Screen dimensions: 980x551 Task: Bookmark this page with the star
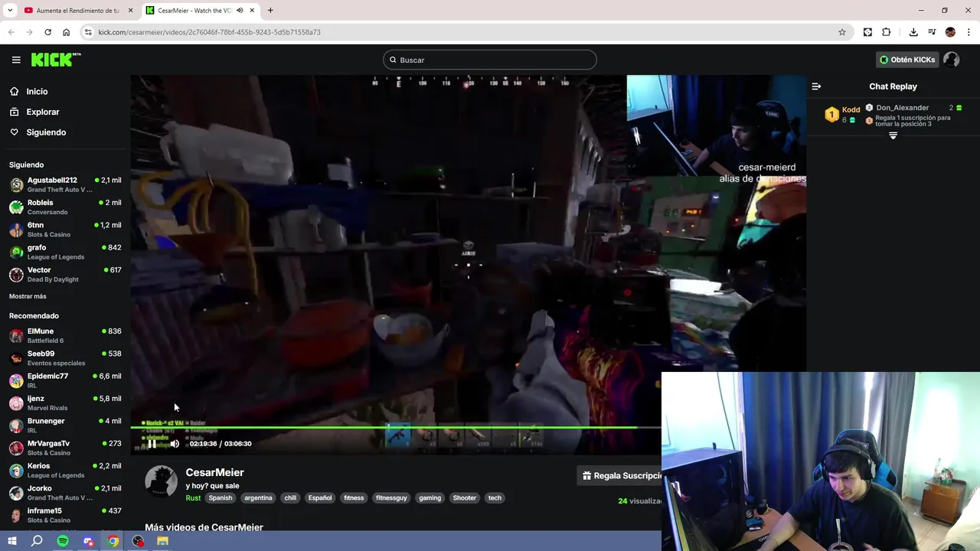(842, 32)
